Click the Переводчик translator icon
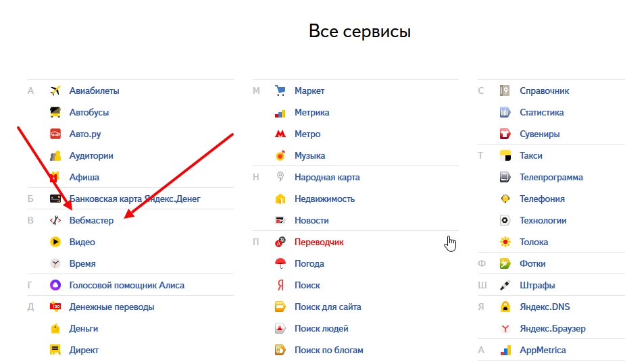The width and height of the screenshot is (625, 364). pos(280,242)
